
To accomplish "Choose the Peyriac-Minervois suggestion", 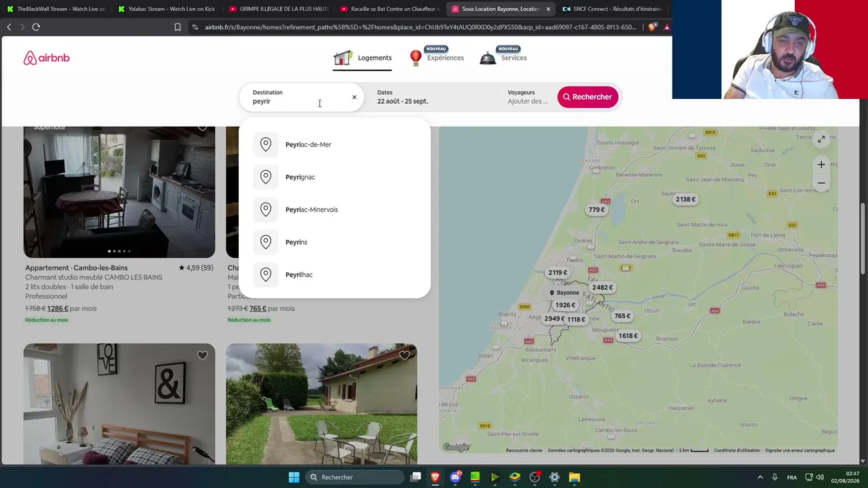I will (335, 209).
